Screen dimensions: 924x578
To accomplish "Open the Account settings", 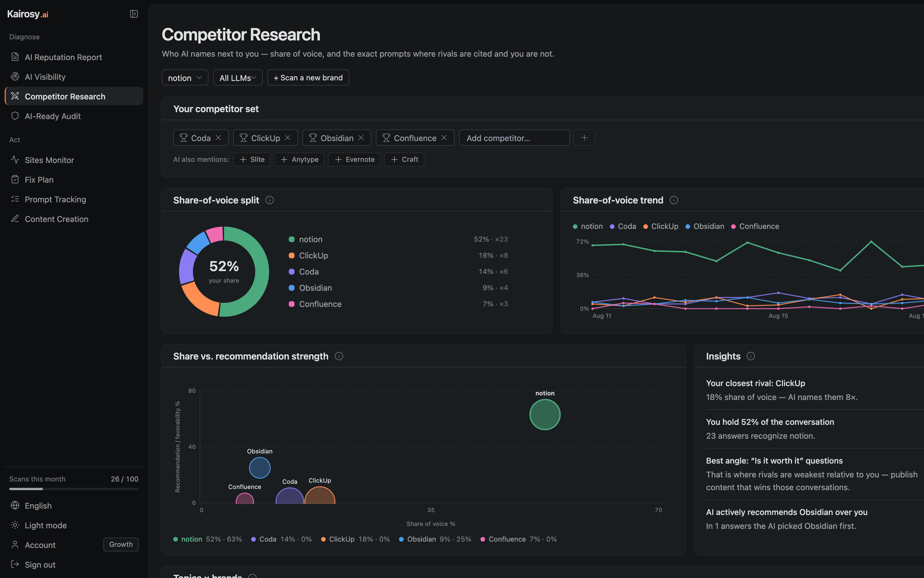I will (40, 545).
